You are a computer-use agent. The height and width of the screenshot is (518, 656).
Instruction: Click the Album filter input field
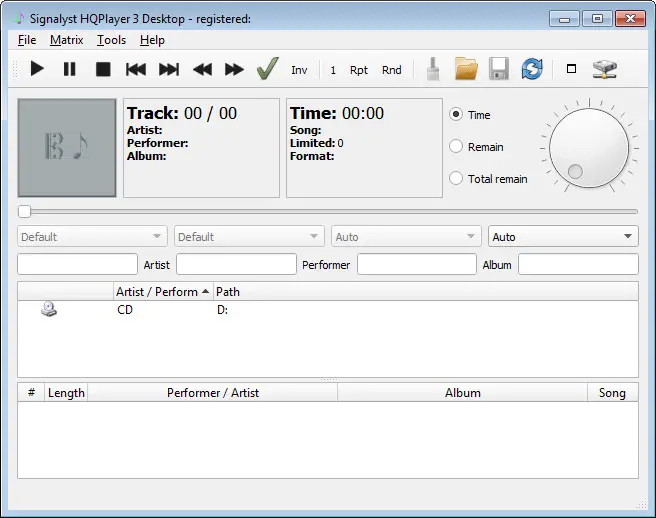coord(578,264)
